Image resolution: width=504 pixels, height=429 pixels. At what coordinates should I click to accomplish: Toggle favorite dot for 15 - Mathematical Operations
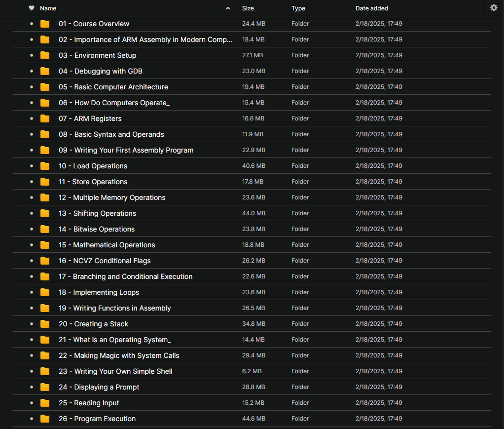coord(32,245)
